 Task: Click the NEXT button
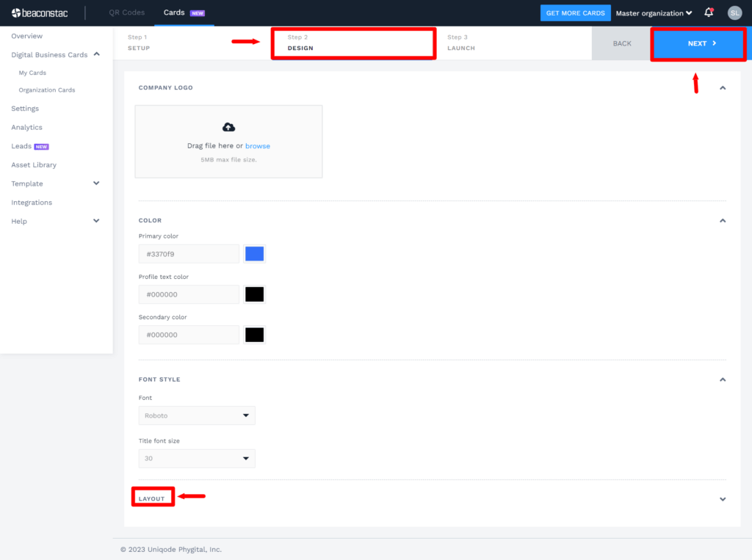[697, 43]
